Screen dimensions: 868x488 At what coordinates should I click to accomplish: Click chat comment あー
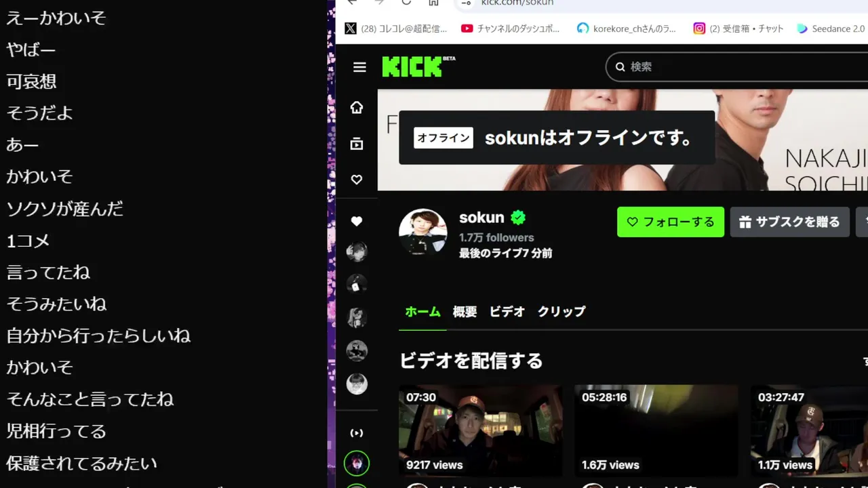[22, 145]
